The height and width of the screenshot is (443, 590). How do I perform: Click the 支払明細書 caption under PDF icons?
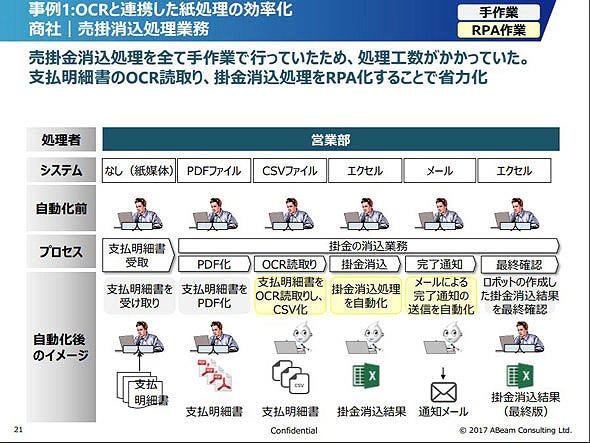coord(214,412)
